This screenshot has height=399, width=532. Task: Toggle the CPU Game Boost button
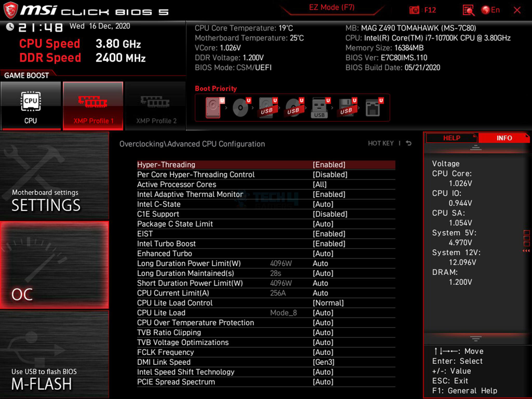tap(31, 106)
